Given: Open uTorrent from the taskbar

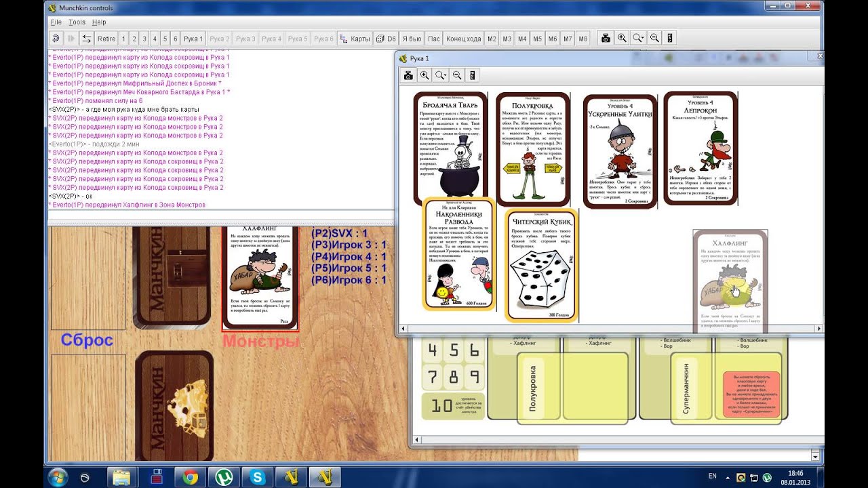Looking at the screenshot, I should coord(224,477).
